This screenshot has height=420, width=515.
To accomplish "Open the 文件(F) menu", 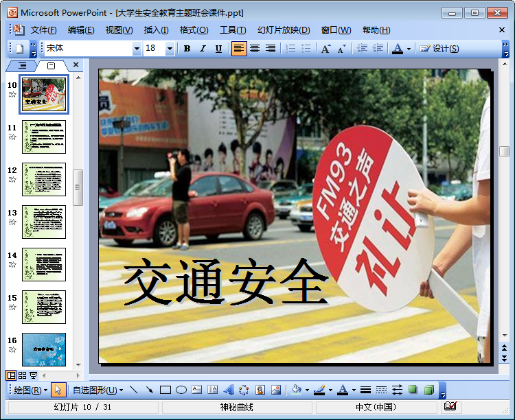I will tap(43, 30).
